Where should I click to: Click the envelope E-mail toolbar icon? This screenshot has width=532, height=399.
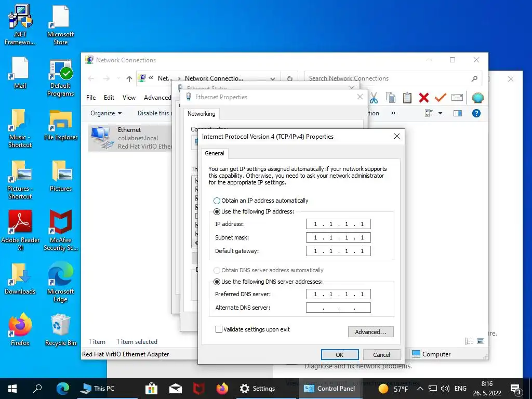(457, 98)
